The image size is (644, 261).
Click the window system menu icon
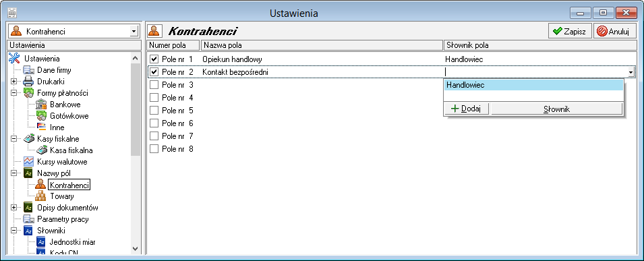12,13
